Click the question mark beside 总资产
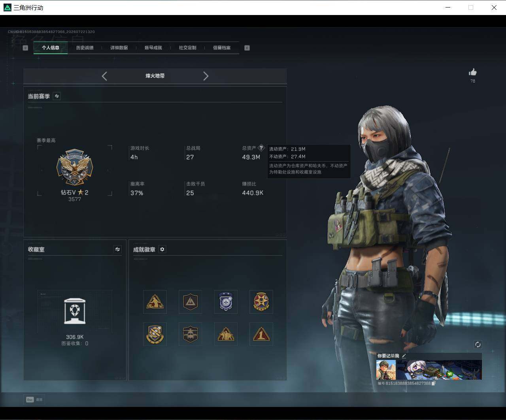Viewport: 506px width, 420px height. [x=261, y=148]
